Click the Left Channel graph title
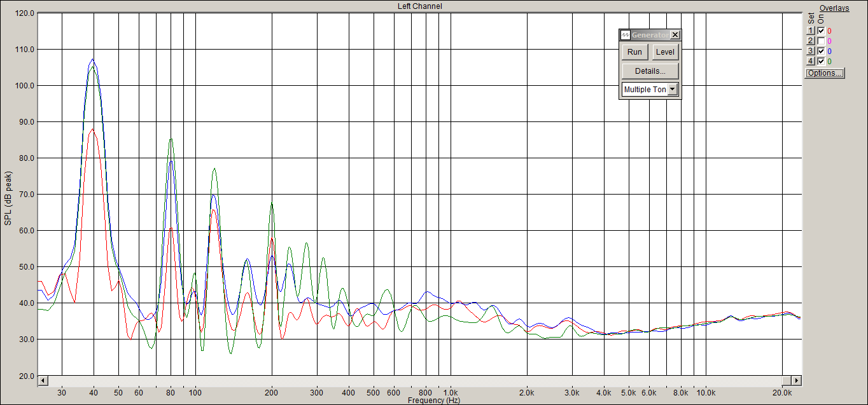This screenshot has width=868, height=405. (x=419, y=6)
